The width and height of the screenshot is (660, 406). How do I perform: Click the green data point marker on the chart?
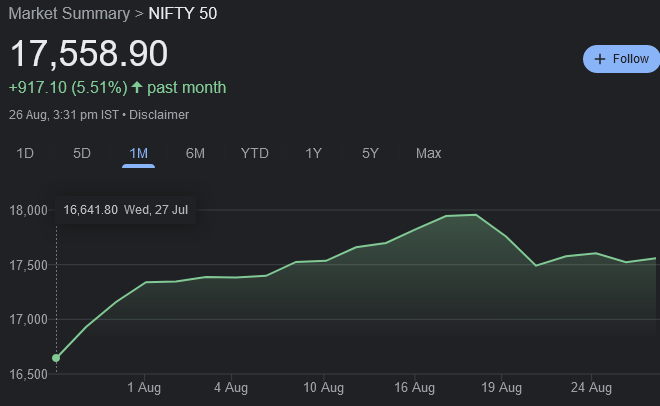56,358
